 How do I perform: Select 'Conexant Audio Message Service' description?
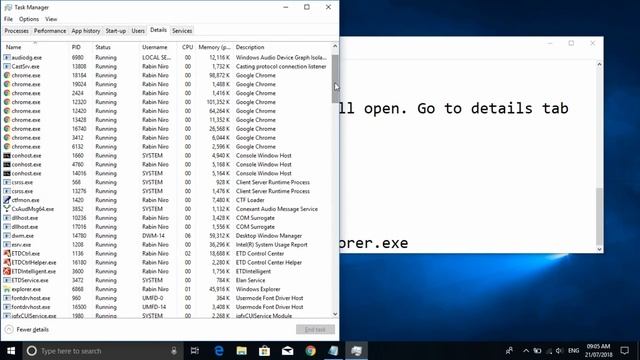276,209
